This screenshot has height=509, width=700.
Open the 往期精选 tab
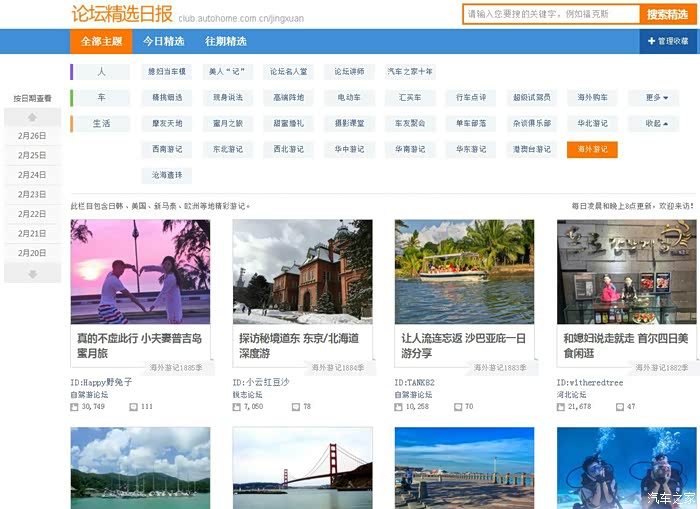(225, 41)
